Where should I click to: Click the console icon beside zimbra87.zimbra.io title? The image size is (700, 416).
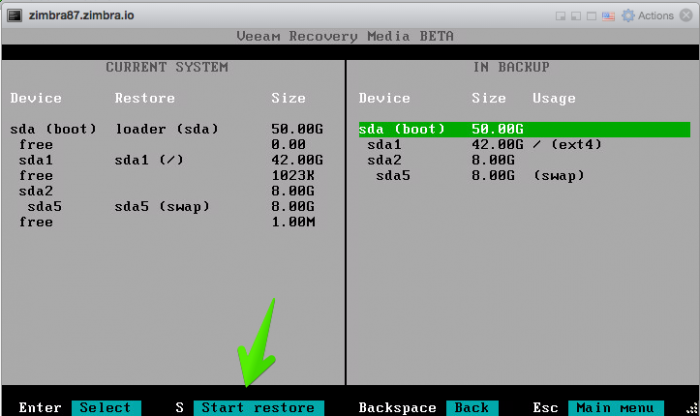[15, 16]
